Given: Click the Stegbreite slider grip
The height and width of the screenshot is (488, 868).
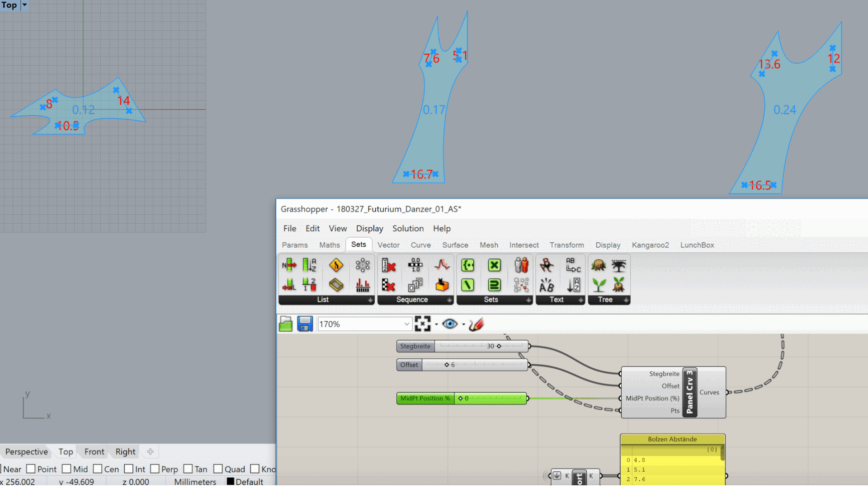Looking at the screenshot, I should tap(499, 346).
